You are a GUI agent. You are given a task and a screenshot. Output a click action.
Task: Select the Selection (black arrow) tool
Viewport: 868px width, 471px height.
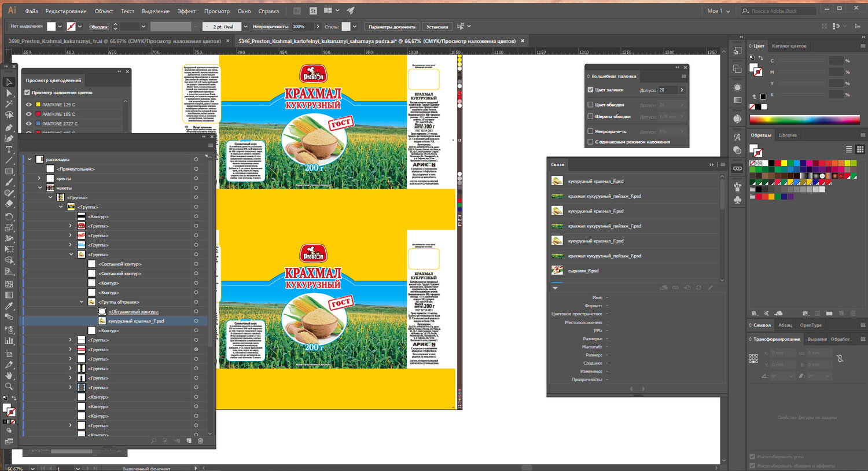pyautogui.click(x=9, y=82)
